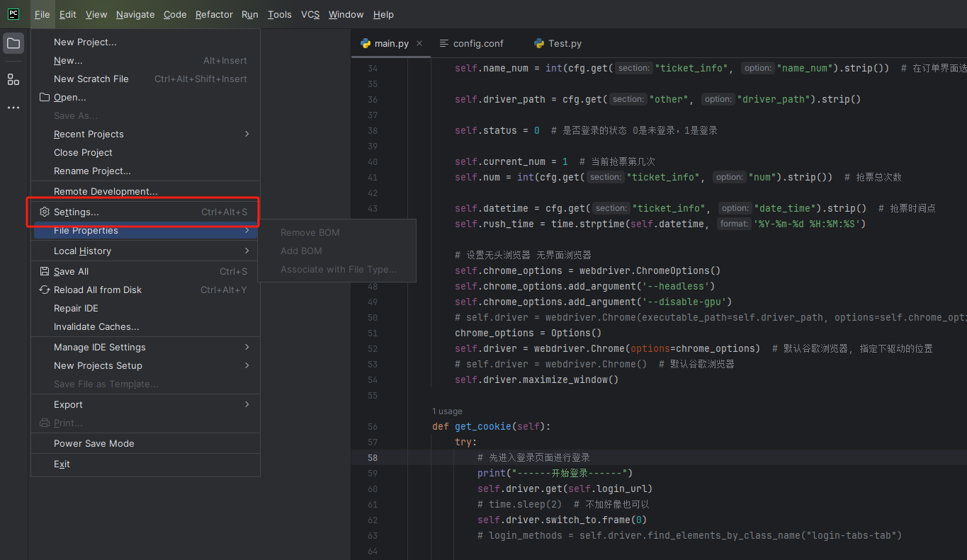Screen dimensions: 967x560
Task: Click the Settings gear menu entry
Action: 76,212
